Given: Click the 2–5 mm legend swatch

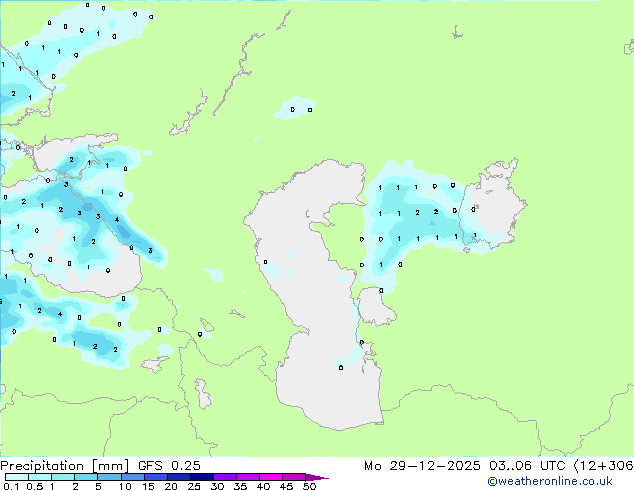Looking at the screenshot, I should coord(86,477).
